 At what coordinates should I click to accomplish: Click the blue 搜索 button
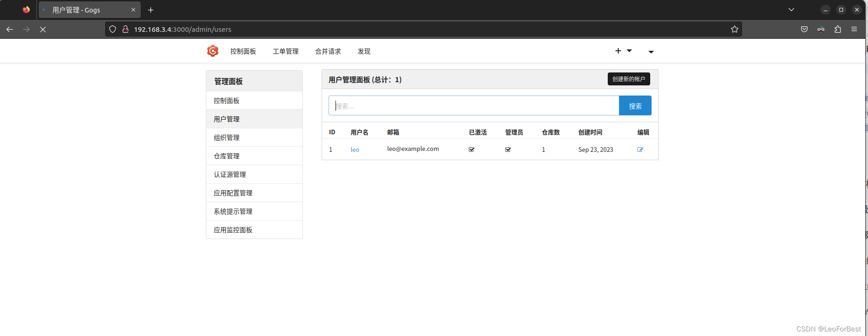click(x=635, y=106)
